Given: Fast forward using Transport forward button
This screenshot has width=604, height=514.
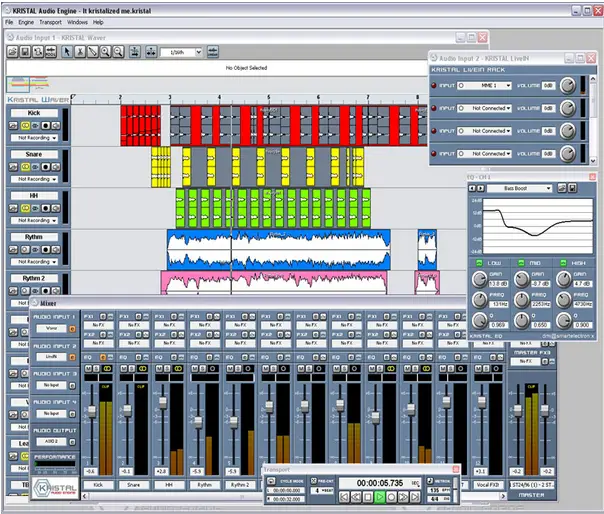Looking at the screenshot, I should point(403,497).
